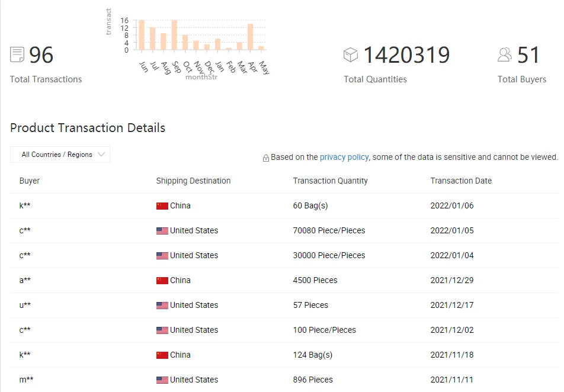Click the Sep bar in the chart
This screenshot has width=564, height=392.
(174, 36)
